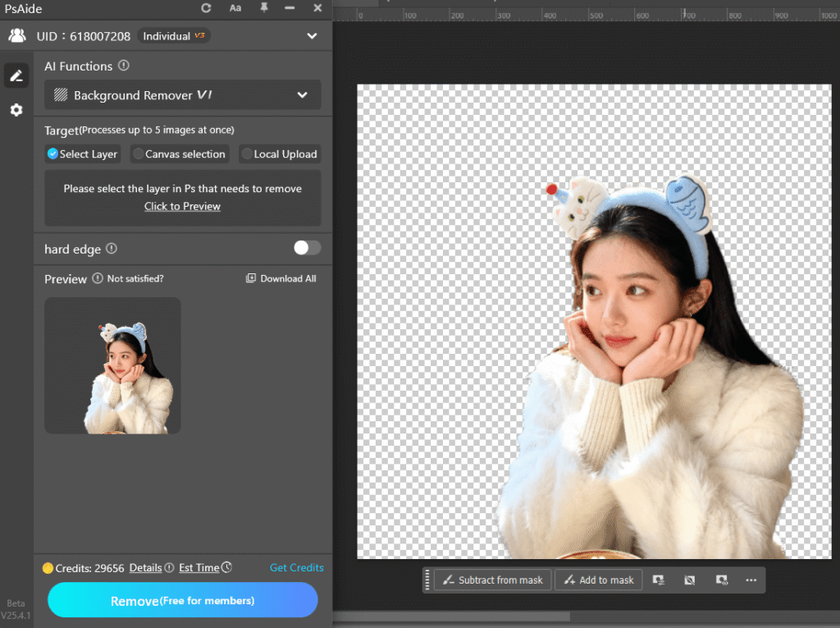
Task: Select the edit pencil icon in left sidebar
Action: (16, 75)
